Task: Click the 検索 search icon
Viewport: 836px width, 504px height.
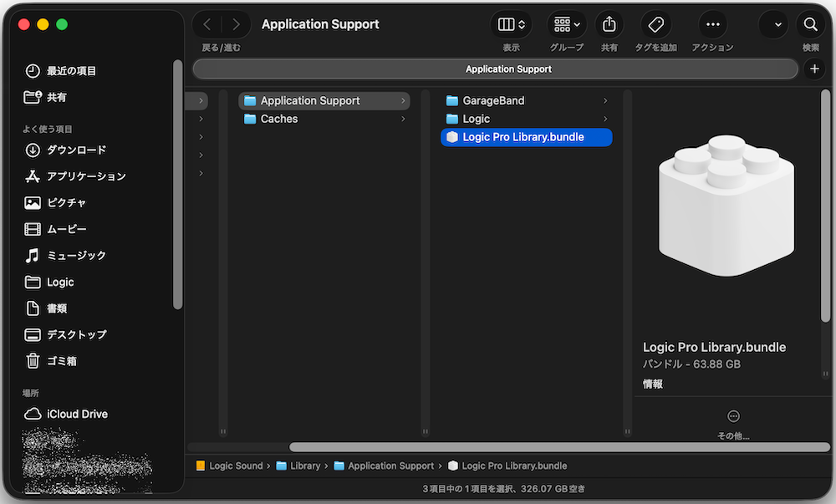Action: click(810, 24)
